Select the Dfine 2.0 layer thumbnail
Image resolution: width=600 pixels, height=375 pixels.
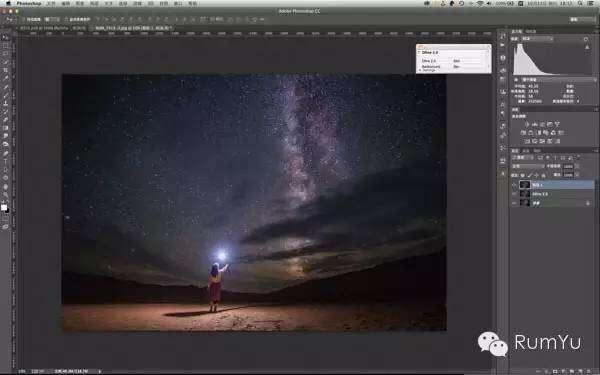tap(524, 194)
